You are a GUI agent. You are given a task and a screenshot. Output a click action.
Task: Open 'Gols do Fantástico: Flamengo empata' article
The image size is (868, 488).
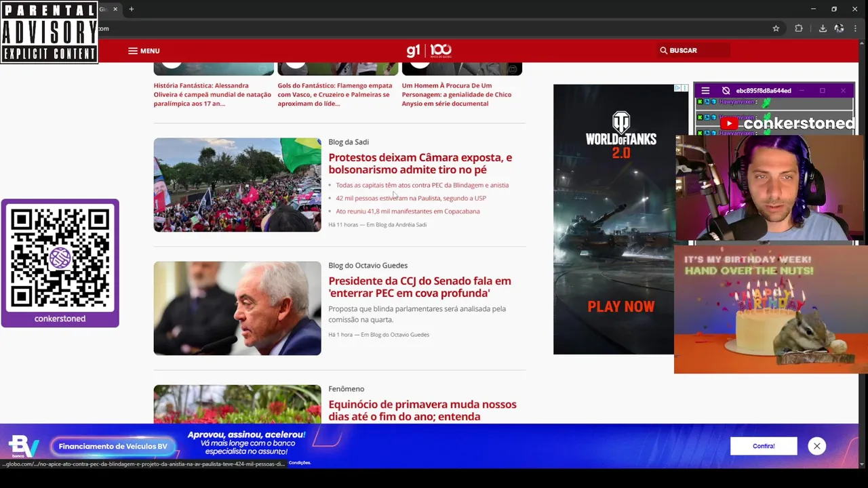click(335, 94)
